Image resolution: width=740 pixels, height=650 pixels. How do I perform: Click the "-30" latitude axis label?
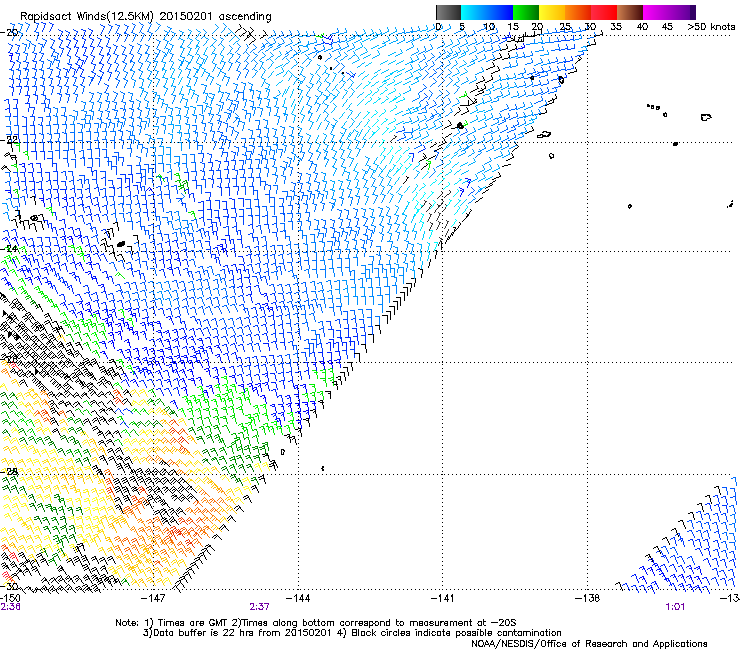pyautogui.click(x=9, y=586)
